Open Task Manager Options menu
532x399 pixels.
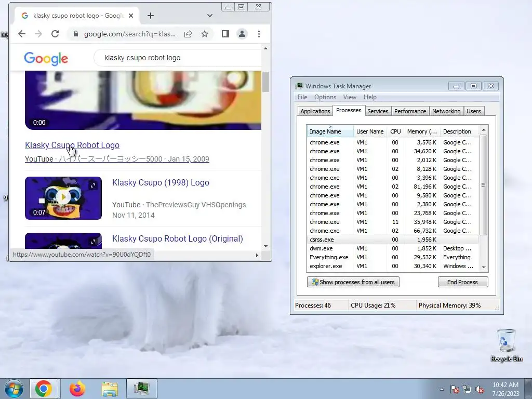pos(325,97)
